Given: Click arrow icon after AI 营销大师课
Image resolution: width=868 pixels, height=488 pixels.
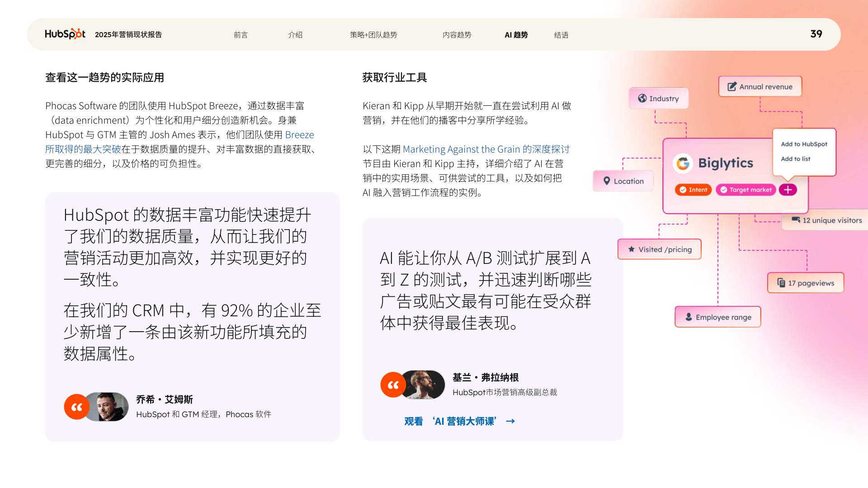Looking at the screenshot, I should (x=510, y=421).
